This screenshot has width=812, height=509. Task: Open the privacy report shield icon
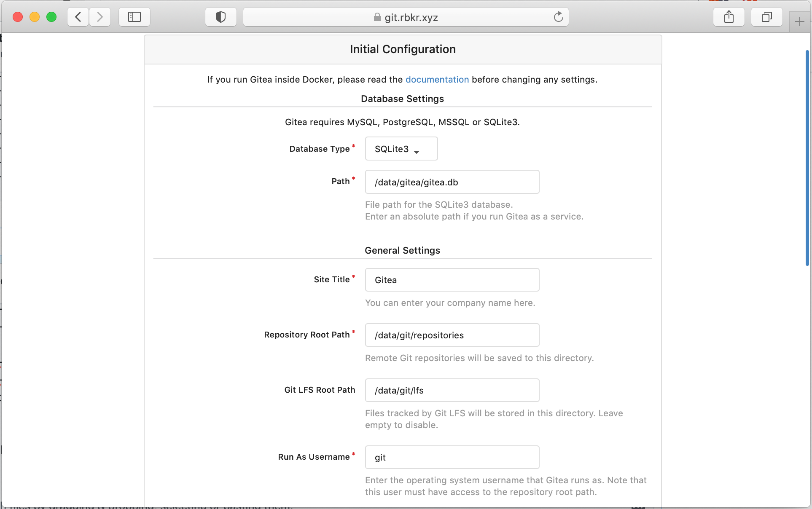tap(220, 17)
